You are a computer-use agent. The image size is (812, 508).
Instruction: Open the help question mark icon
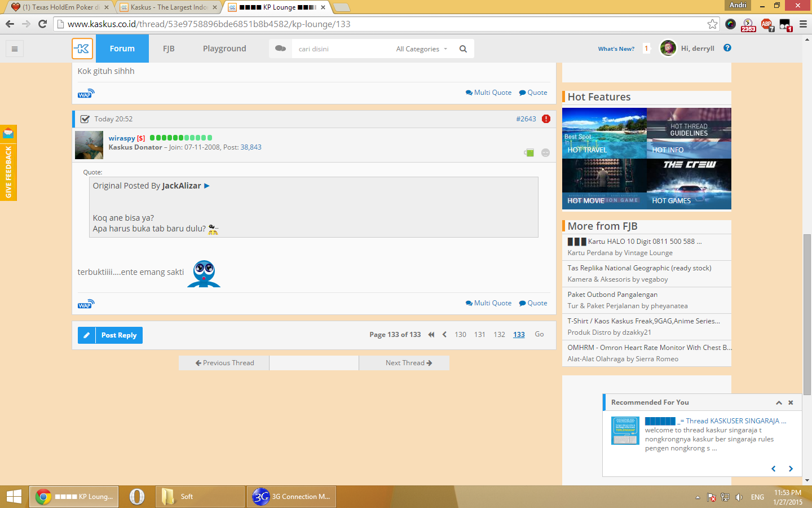click(727, 48)
